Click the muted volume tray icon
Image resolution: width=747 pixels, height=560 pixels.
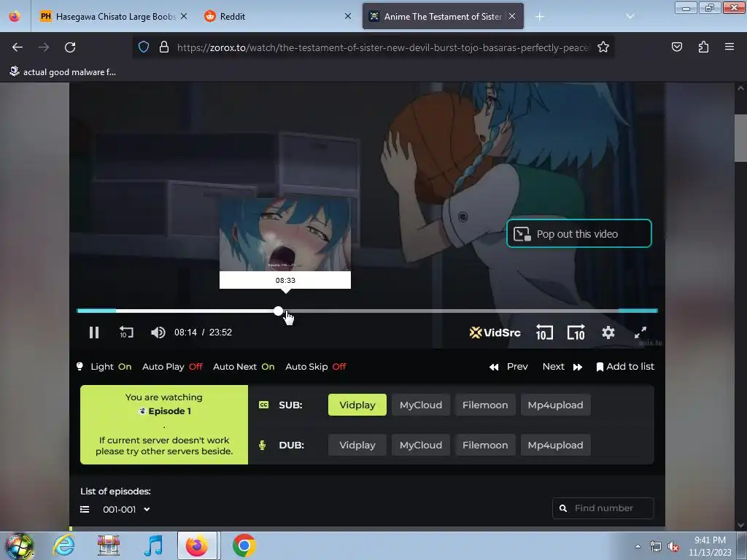pos(673,547)
